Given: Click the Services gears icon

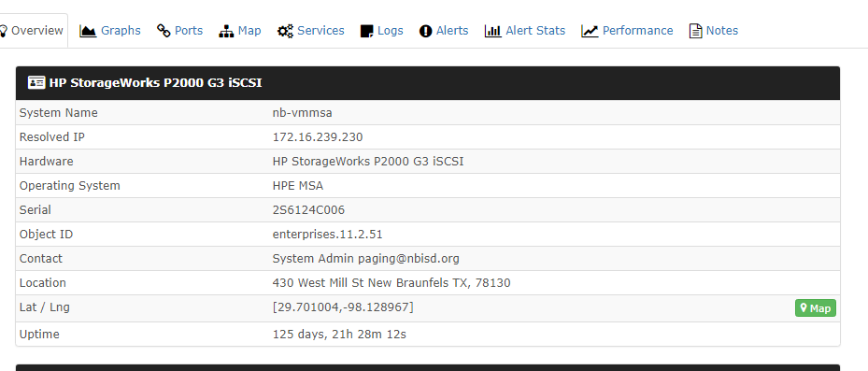Looking at the screenshot, I should pyautogui.click(x=285, y=31).
